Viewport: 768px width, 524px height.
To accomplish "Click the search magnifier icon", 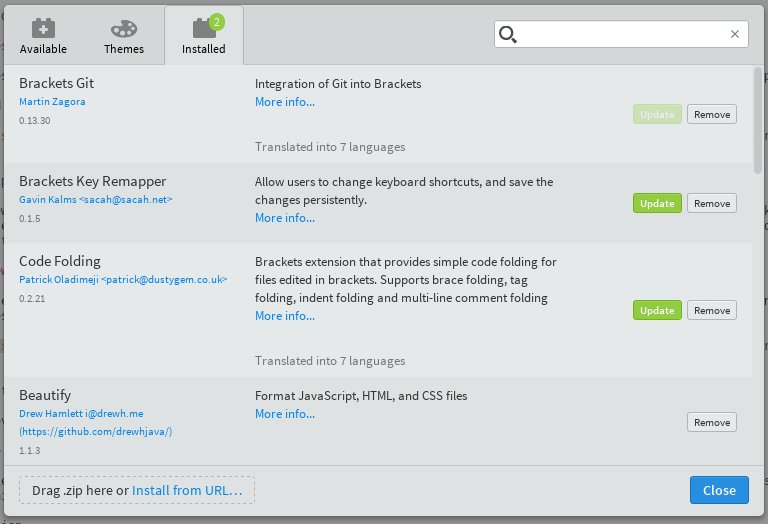I will pyautogui.click(x=507, y=34).
